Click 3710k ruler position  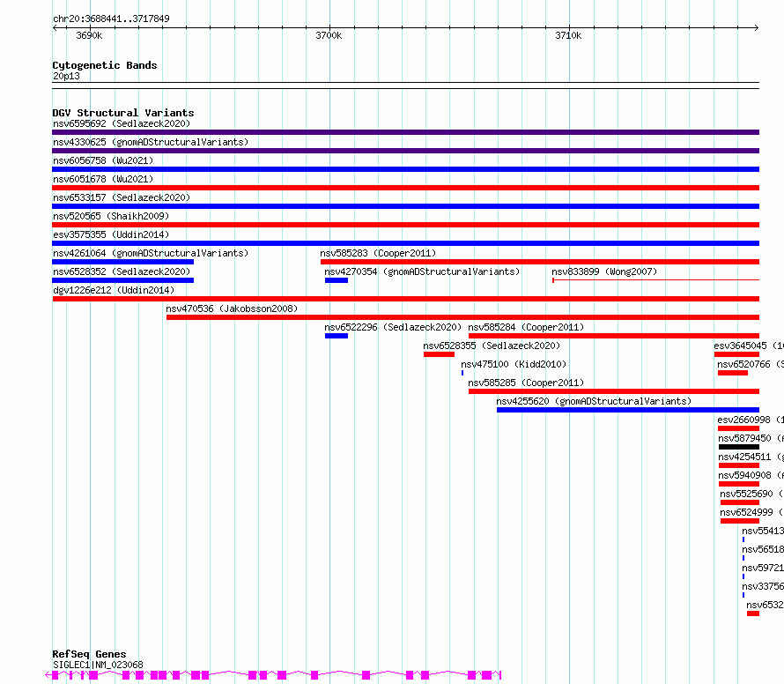[x=568, y=35]
